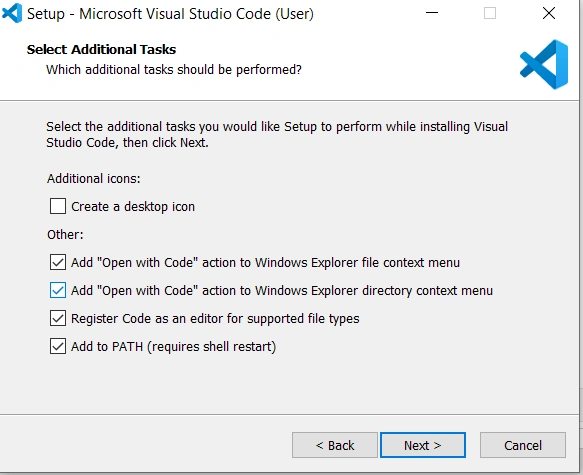583x475 pixels.
Task: Uncheck Open with Code file context menu box
Action: tap(58, 262)
